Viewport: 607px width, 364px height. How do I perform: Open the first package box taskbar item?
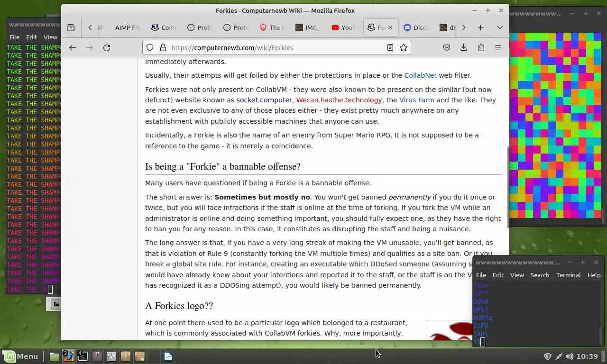click(126, 356)
